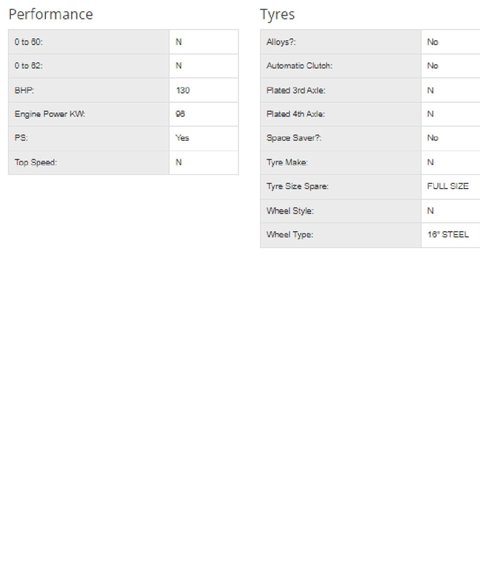Select the Engine Power KW label
Viewport: 480px width, 584px height.
50,114
